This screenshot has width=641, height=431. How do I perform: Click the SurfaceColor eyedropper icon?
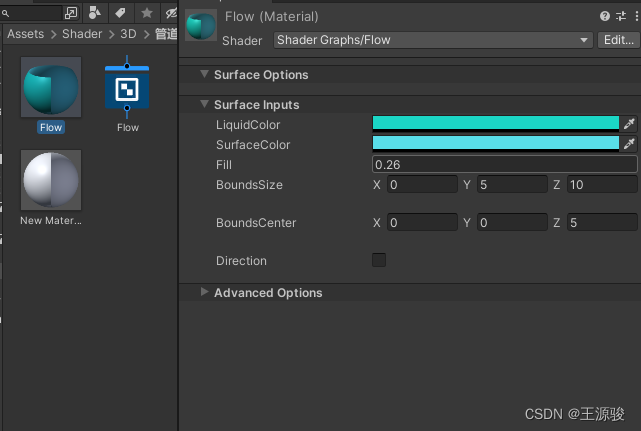pos(629,144)
